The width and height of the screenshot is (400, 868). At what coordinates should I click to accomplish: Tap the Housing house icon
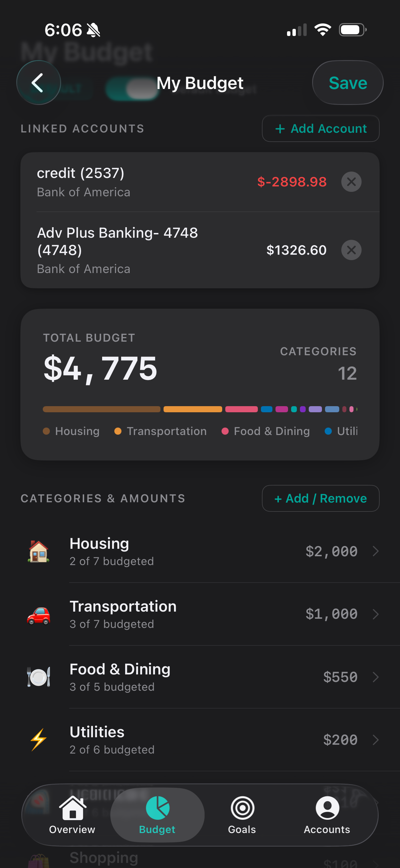39,551
